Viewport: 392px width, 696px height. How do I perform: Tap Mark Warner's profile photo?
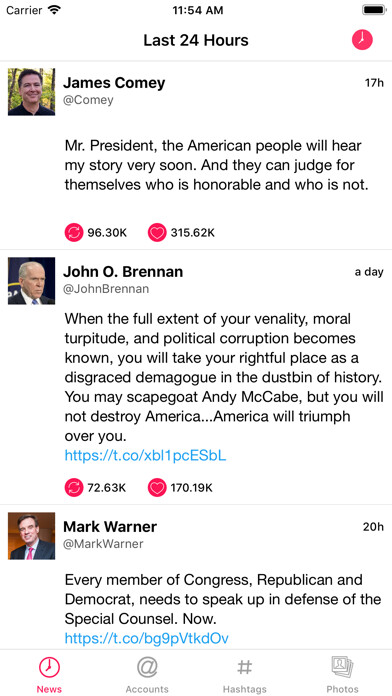32,536
